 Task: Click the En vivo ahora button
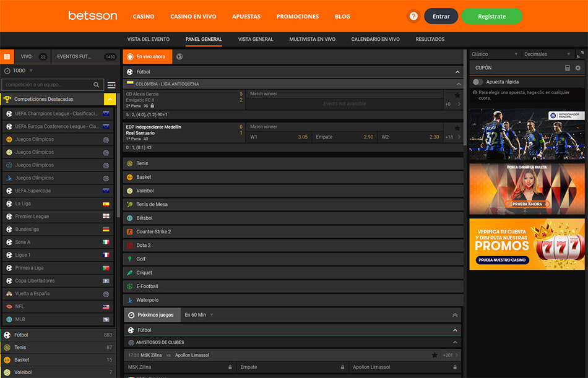(x=147, y=57)
